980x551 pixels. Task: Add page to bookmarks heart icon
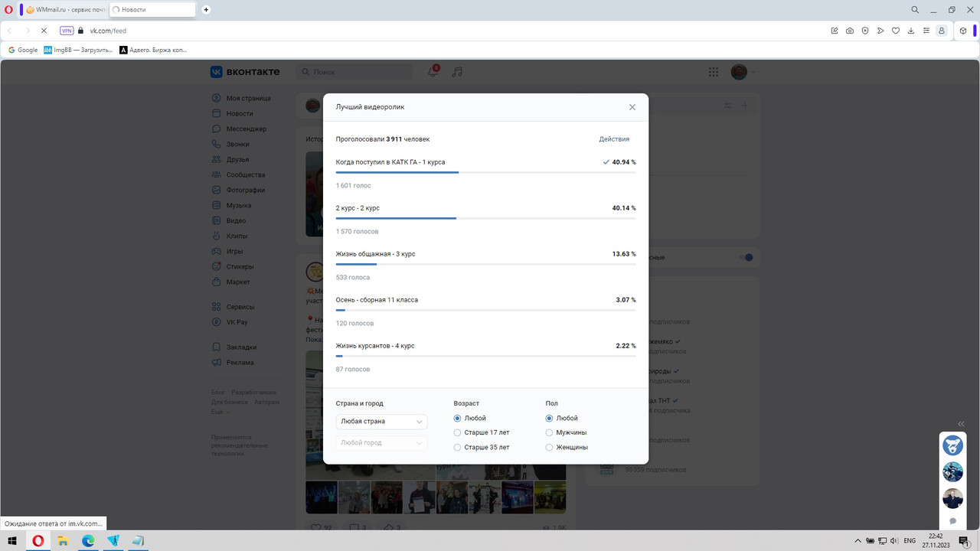point(896,31)
